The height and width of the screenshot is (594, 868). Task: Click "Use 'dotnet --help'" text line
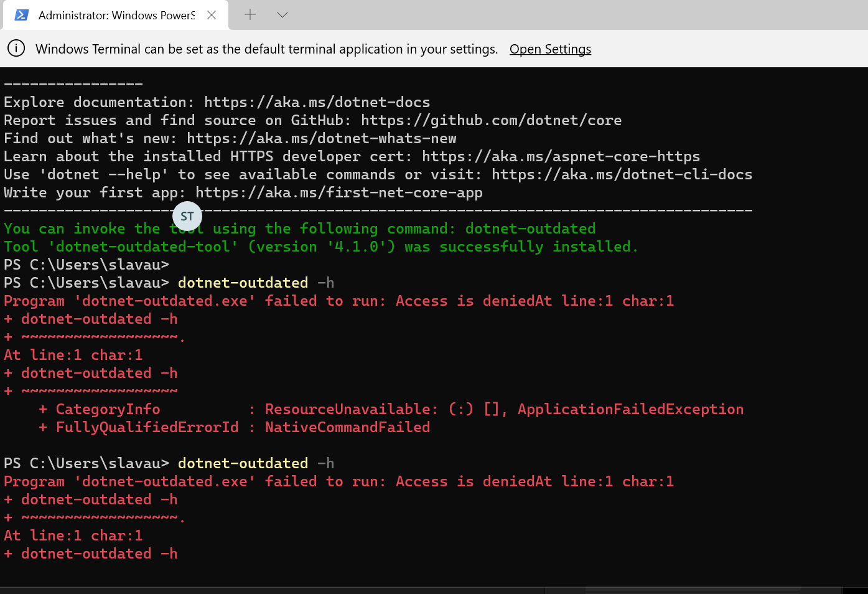(x=378, y=174)
